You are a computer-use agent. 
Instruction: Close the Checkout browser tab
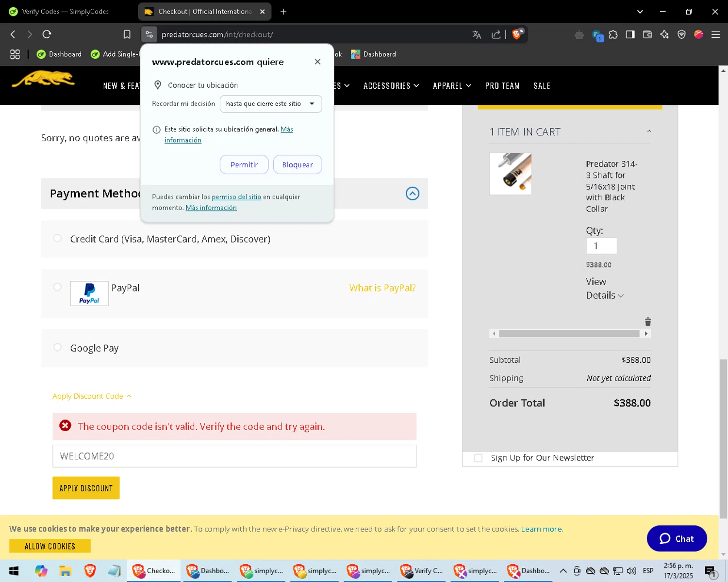(x=262, y=12)
